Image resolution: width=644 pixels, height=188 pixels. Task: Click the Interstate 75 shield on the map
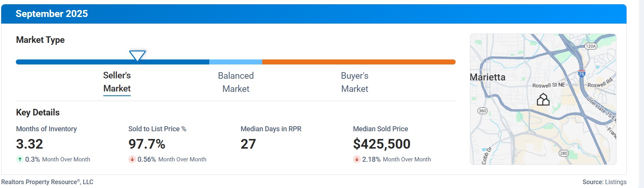click(x=581, y=73)
